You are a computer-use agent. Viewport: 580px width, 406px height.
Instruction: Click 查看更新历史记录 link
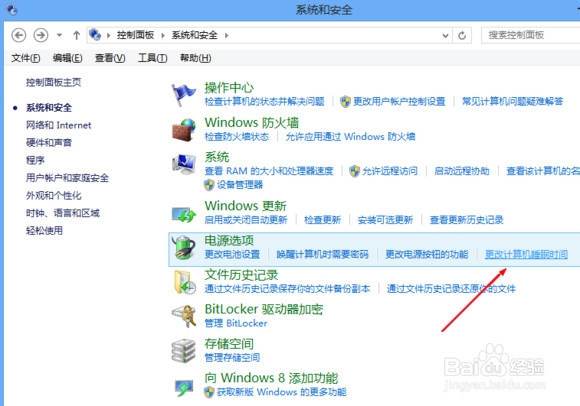click(466, 220)
